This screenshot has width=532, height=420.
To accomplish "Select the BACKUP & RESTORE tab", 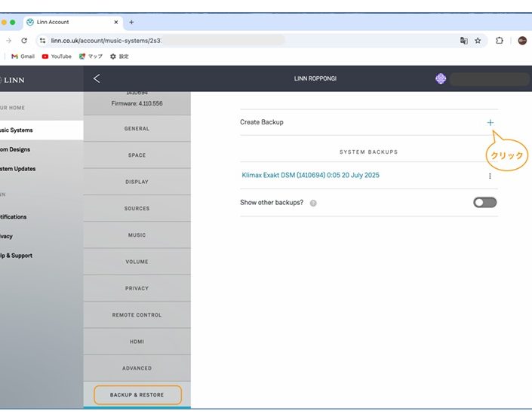I will (x=137, y=395).
